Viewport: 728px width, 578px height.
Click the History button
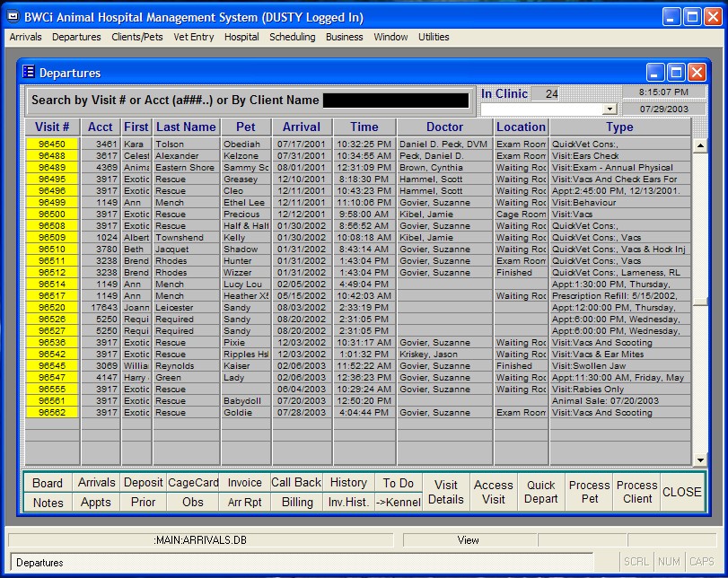click(x=348, y=483)
